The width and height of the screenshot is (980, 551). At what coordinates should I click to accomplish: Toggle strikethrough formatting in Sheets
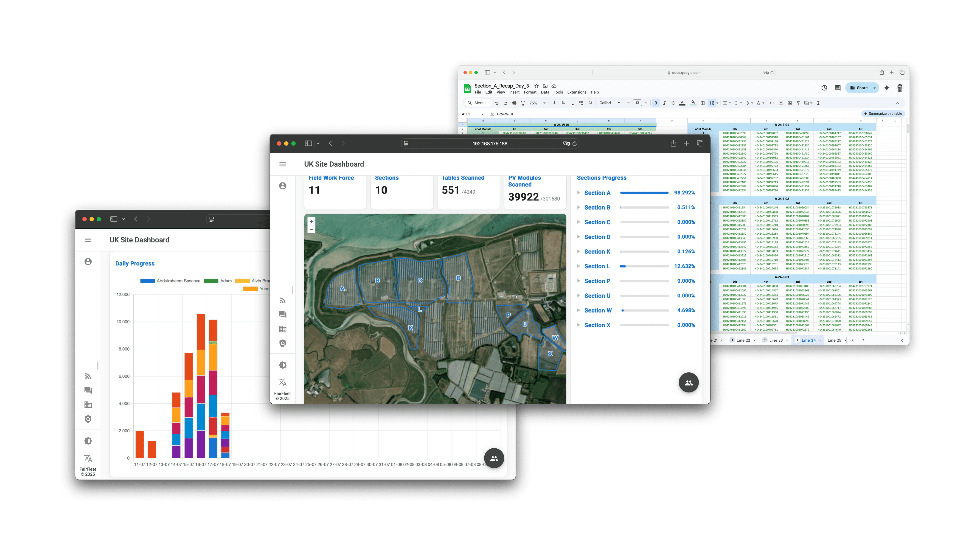[673, 103]
